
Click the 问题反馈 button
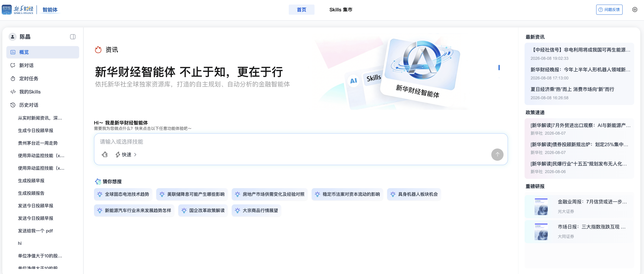pos(609,9)
